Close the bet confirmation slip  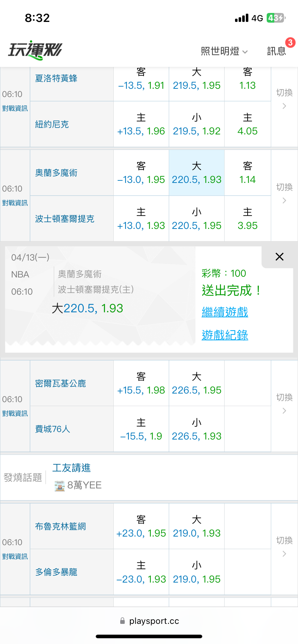tap(279, 257)
